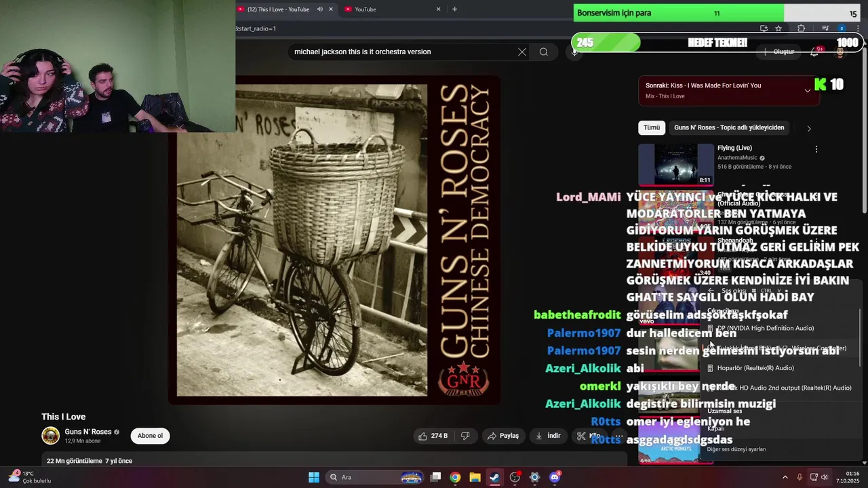Click the Chinese Democracy album art video

tap(334, 240)
